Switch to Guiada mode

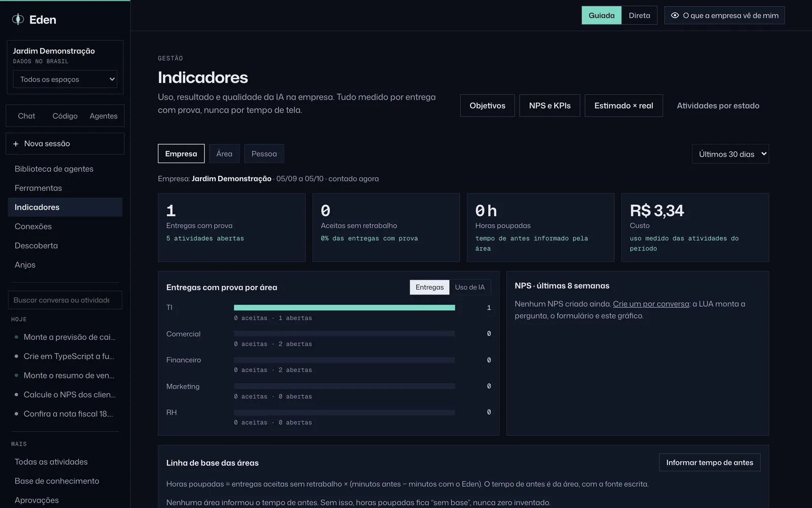coord(601,15)
